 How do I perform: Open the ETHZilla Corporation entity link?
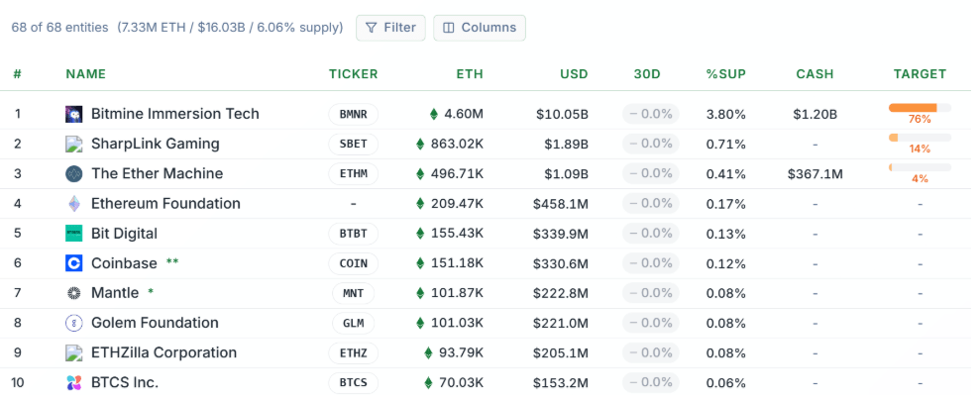[163, 353]
